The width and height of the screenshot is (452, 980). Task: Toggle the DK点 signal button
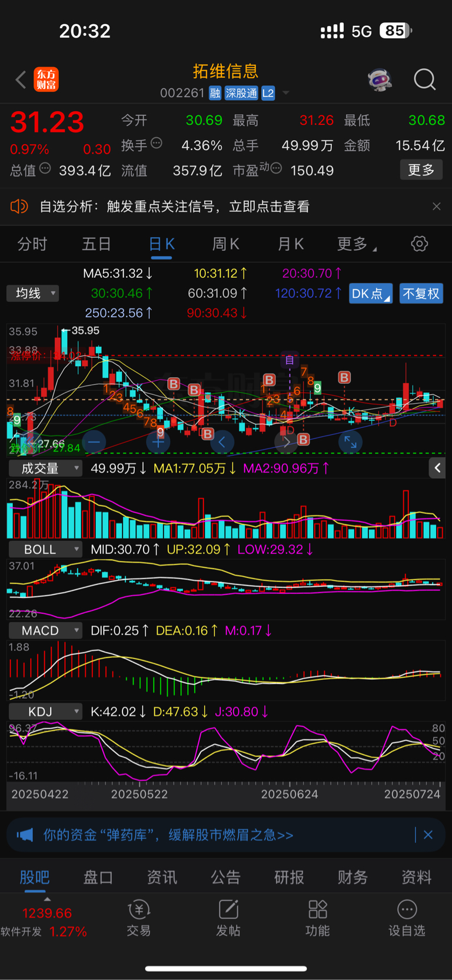[371, 294]
